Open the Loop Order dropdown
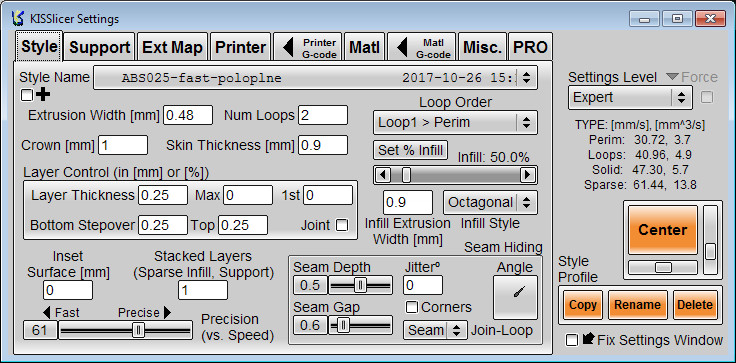736x363 pixels. click(x=455, y=123)
